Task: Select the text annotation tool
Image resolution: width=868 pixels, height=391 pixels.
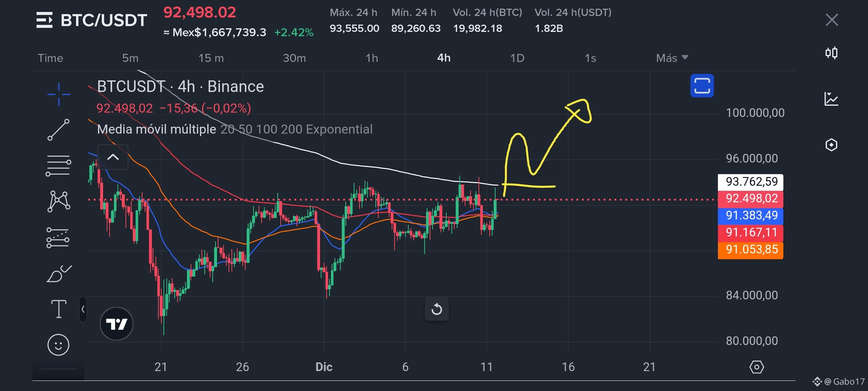Action: [59, 309]
